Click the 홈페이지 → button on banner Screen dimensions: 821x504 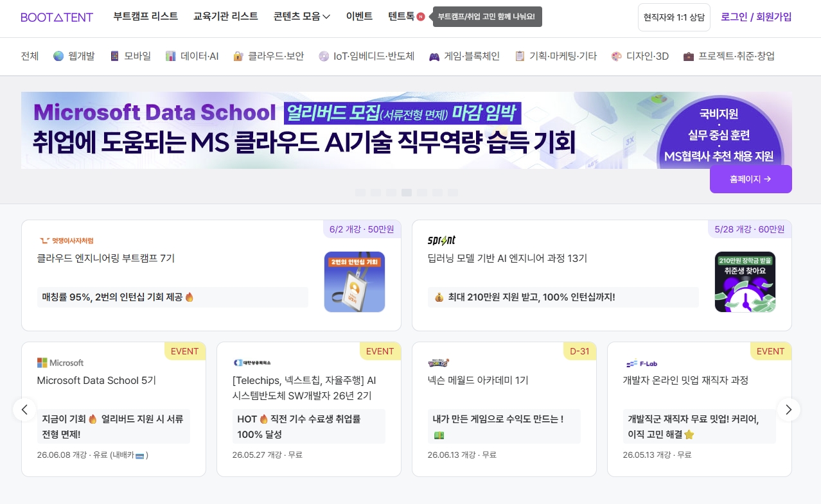751,179
